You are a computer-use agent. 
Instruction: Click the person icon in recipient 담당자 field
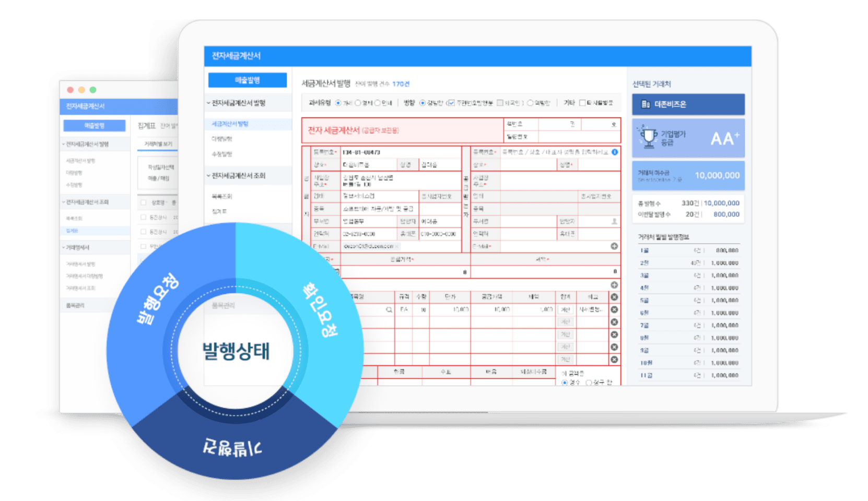(x=614, y=221)
